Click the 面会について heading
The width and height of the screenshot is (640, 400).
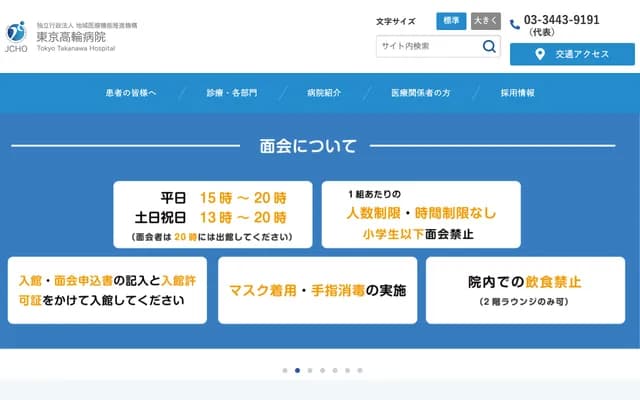click(308, 146)
